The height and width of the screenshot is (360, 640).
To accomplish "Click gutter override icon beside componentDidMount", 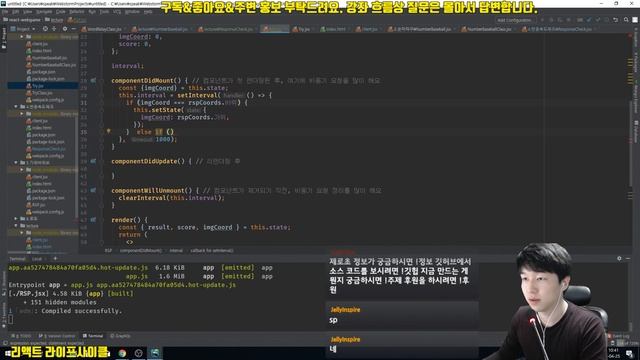I will click(x=93, y=80).
